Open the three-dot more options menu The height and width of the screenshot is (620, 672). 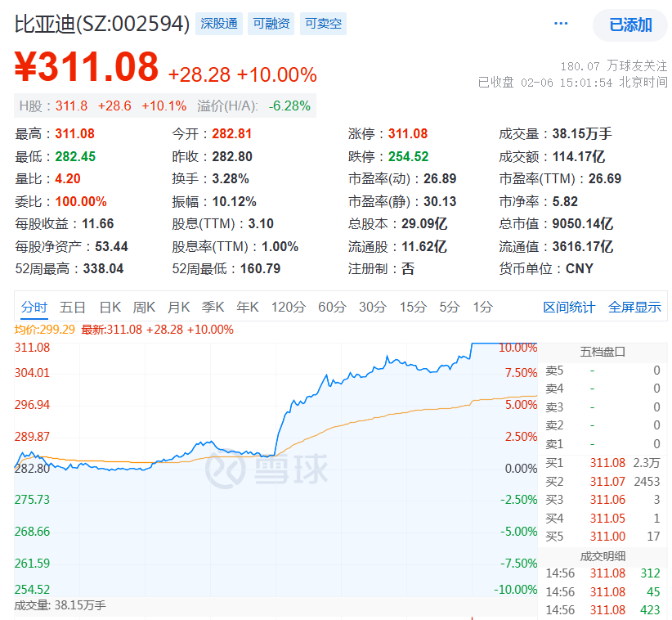pyautogui.click(x=561, y=24)
